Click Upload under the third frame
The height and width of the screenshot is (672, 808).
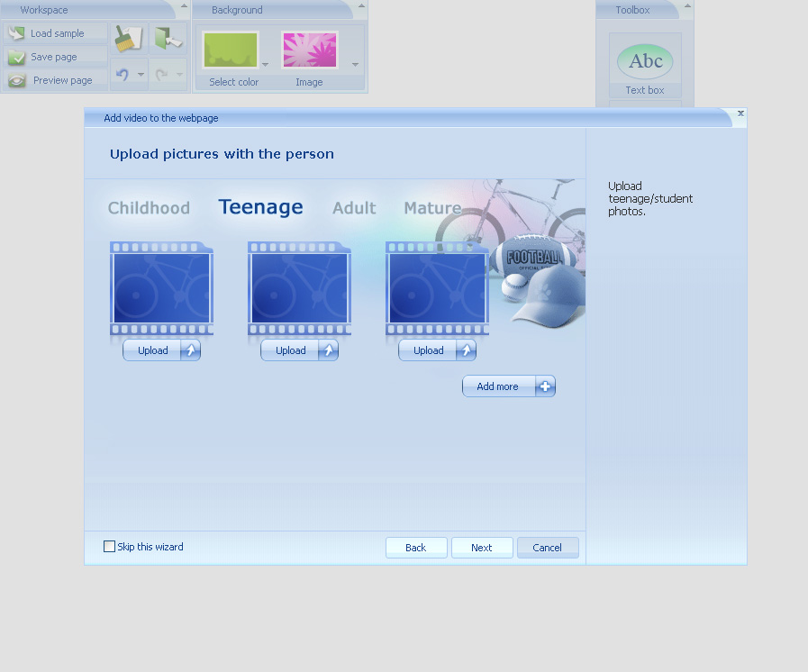437,350
